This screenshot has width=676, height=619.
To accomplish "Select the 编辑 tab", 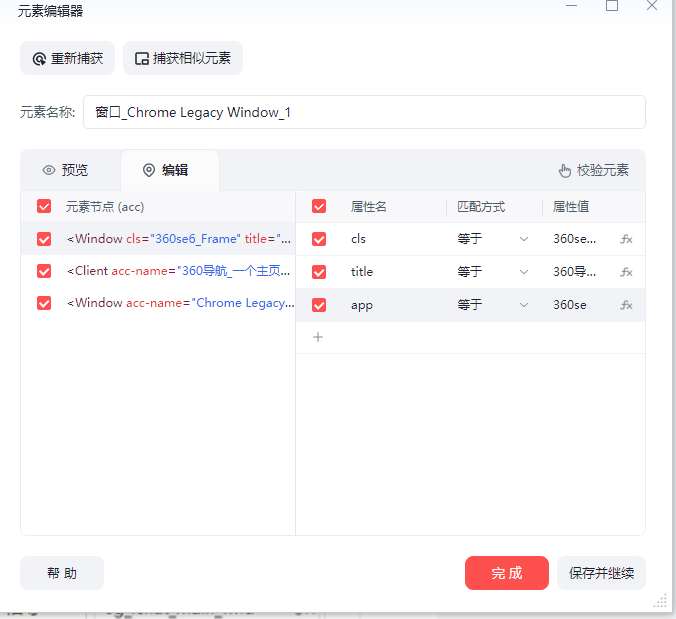I will 166,170.
